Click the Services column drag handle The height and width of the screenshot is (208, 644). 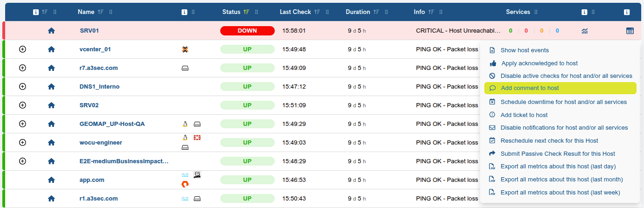pyautogui.click(x=536, y=12)
